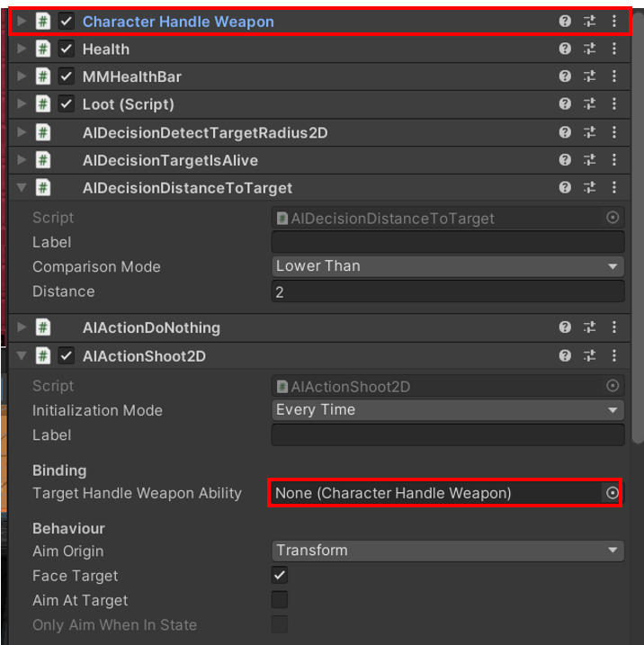
Task: Open more options for MMHealthBar component
Action: 614,76
